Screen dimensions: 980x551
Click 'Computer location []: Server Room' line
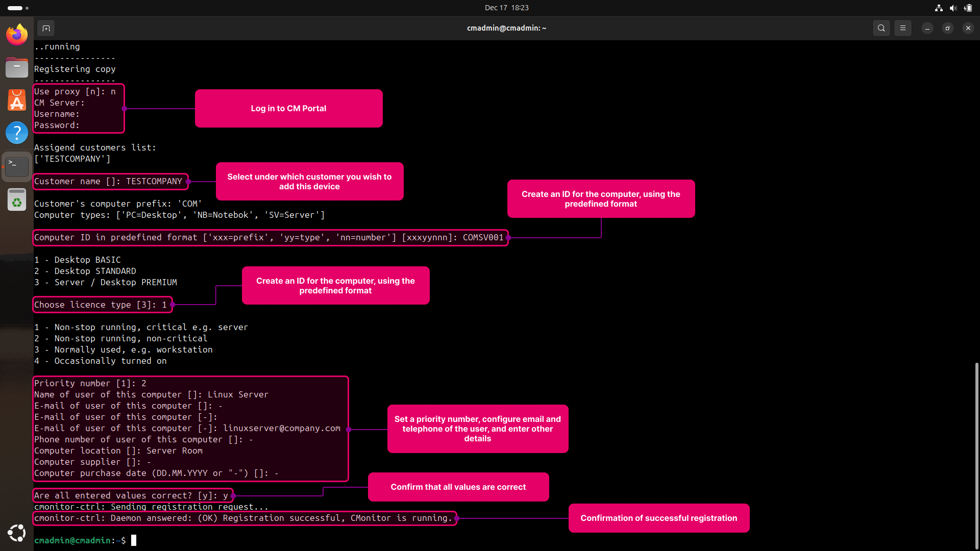click(x=118, y=450)
